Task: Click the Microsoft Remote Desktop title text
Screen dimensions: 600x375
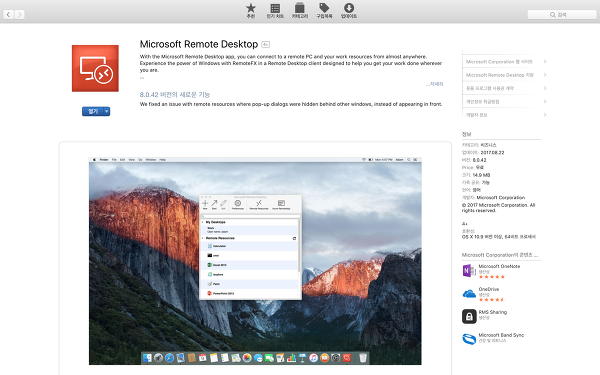Action: [199, 44]
